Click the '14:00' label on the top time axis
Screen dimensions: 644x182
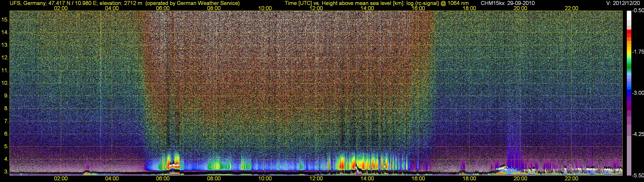(367, 8)
